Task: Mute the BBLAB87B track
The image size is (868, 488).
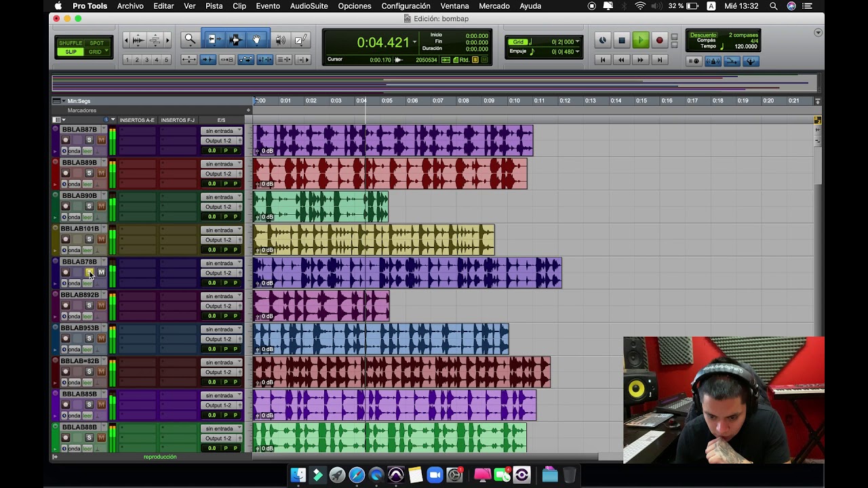Action: [x=101, y=140]
